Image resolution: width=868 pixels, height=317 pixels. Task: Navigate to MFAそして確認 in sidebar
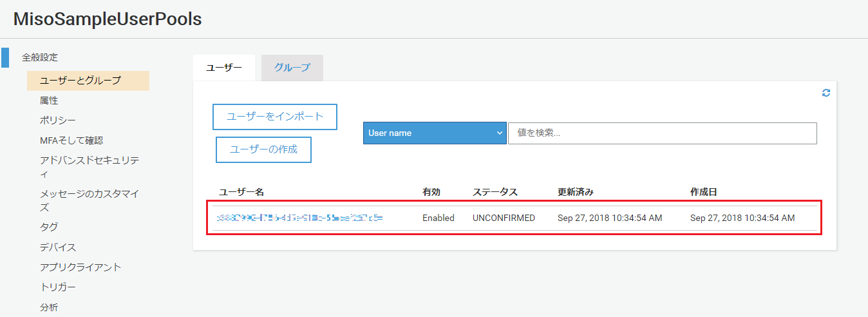pos(71,140)
